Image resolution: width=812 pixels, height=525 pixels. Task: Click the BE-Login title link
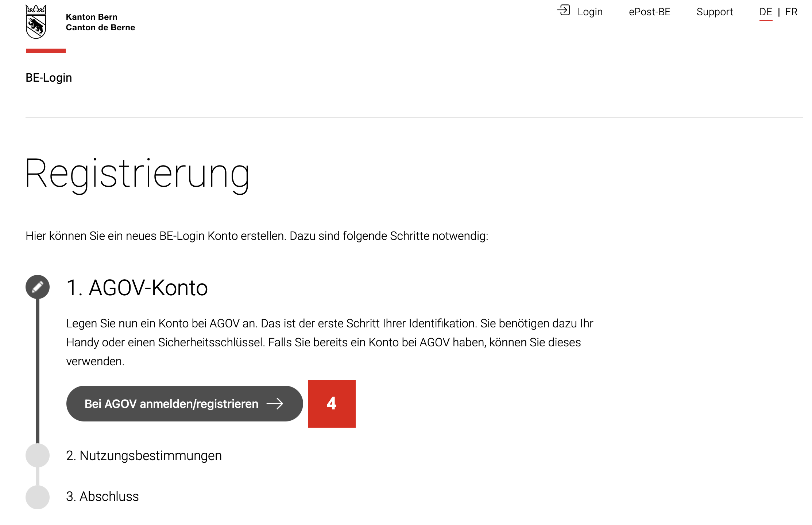pyautogui.click(x=49, y=78)
